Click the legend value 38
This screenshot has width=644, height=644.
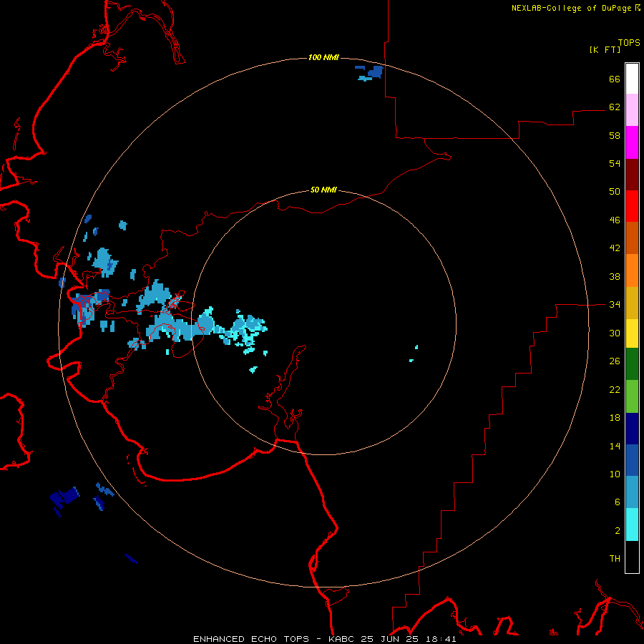click(615, 277)
